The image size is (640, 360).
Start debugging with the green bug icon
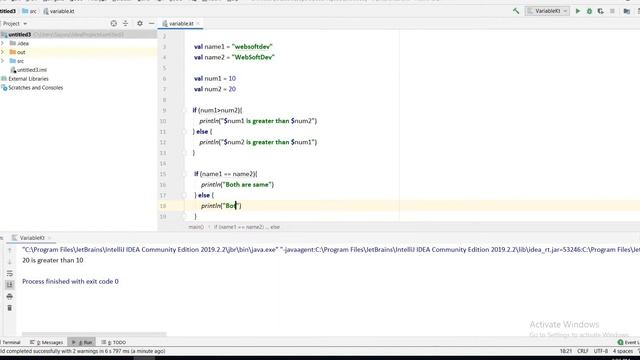(x=589, y=11)
